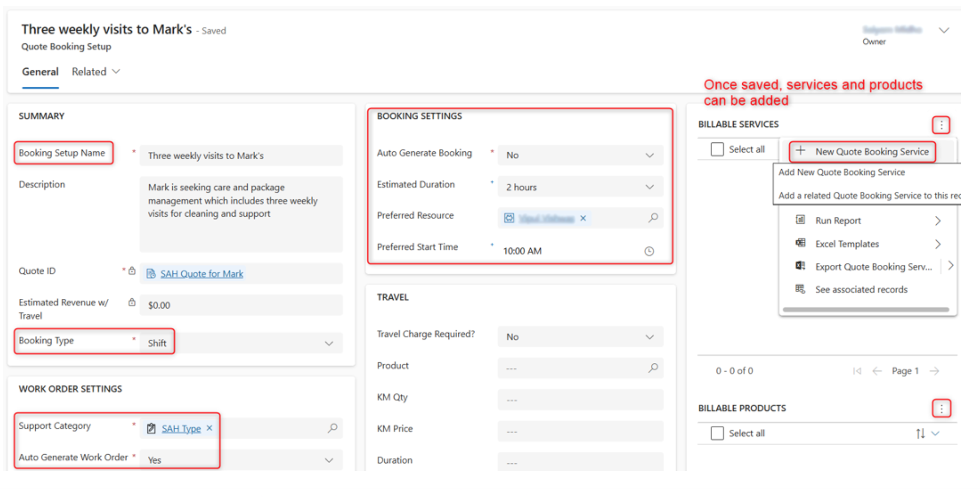Click the Support Category lookup search icon
The height and width of the screenshot is (498, 980).
click(332, 428)
